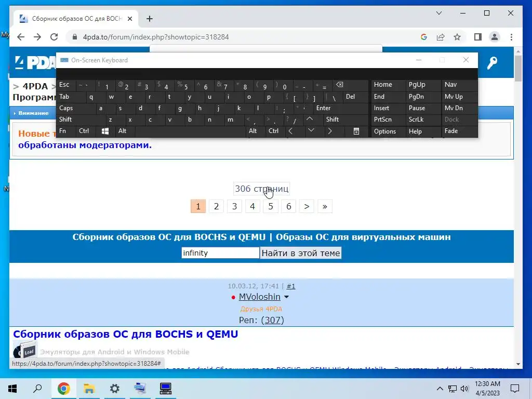This screenshot has width=532, height=399.
Task: Open the 306 страниц page jump
Action: tap(262, 189)
